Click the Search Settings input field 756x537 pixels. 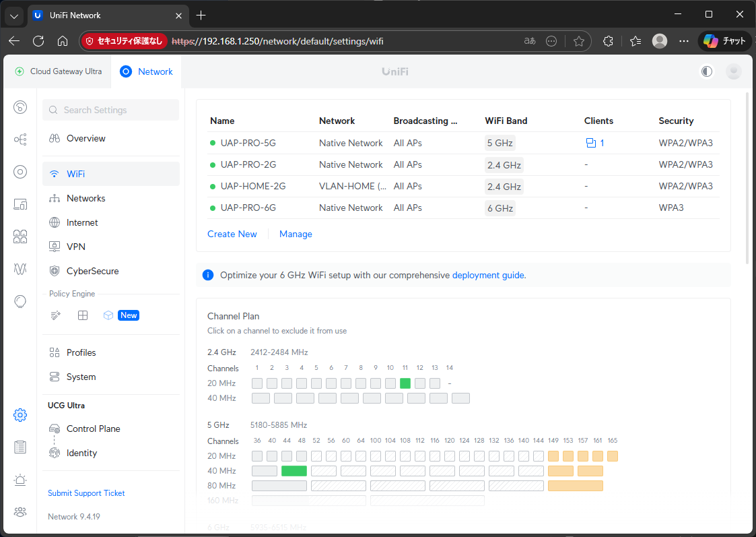[x=111, y=110]
